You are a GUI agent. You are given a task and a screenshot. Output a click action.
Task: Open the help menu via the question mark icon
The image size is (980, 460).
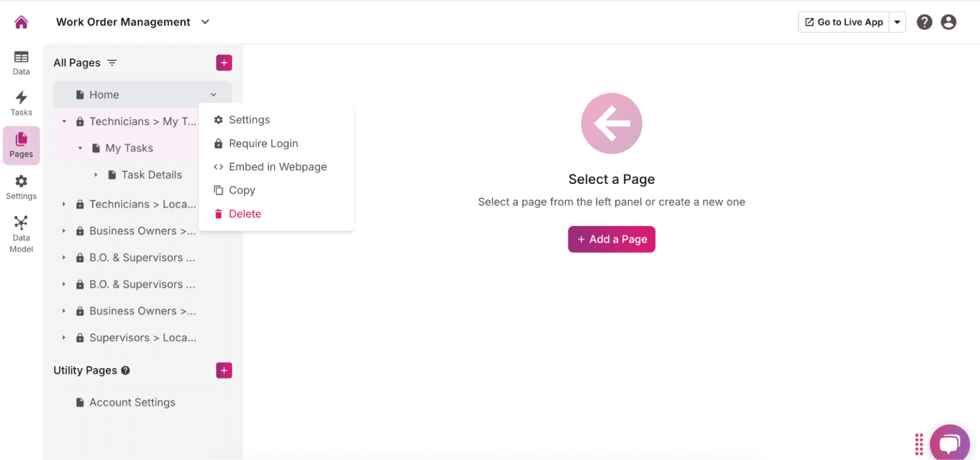[924, 21]
